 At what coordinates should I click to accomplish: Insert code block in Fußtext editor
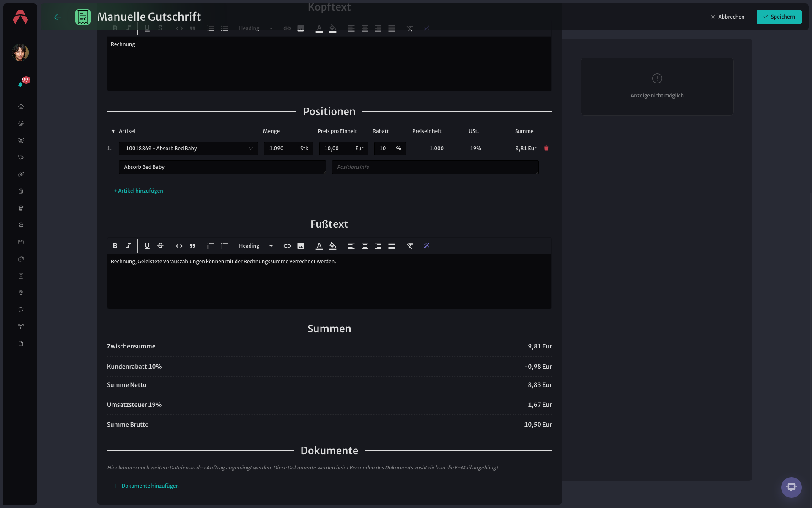tap(179, 246)
